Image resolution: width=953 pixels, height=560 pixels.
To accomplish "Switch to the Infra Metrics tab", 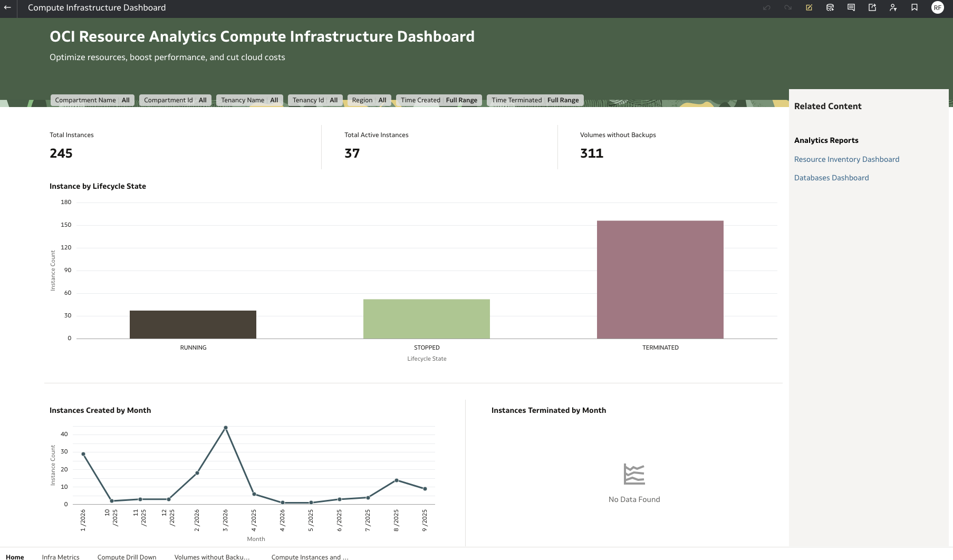I will (61, 556).
